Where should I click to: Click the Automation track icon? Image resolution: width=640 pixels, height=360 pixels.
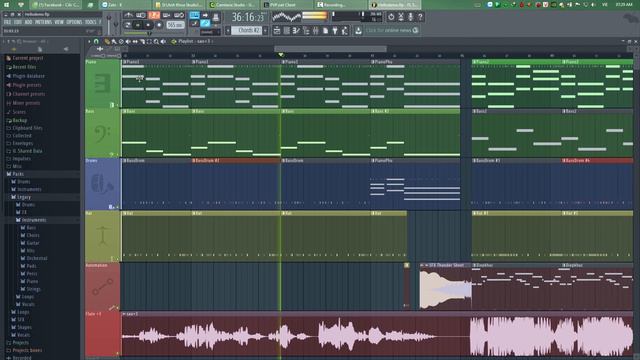102,287
